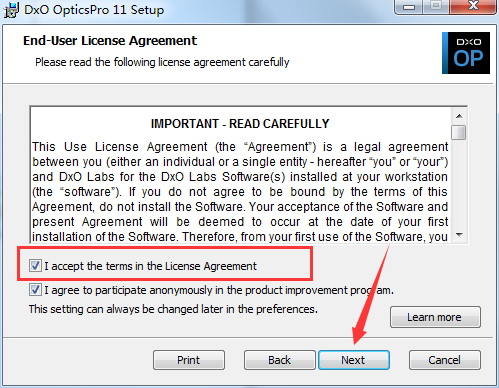Click the DxO OP logo image

pos(466,53)
